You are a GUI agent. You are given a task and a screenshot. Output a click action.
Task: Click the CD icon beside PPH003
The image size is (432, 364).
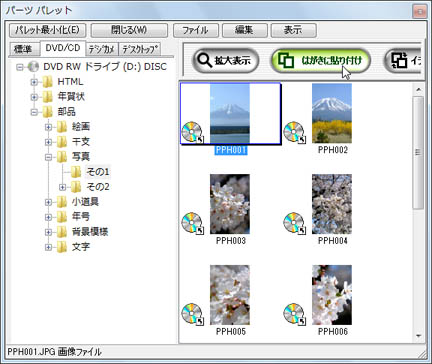(x=192, y=223)
